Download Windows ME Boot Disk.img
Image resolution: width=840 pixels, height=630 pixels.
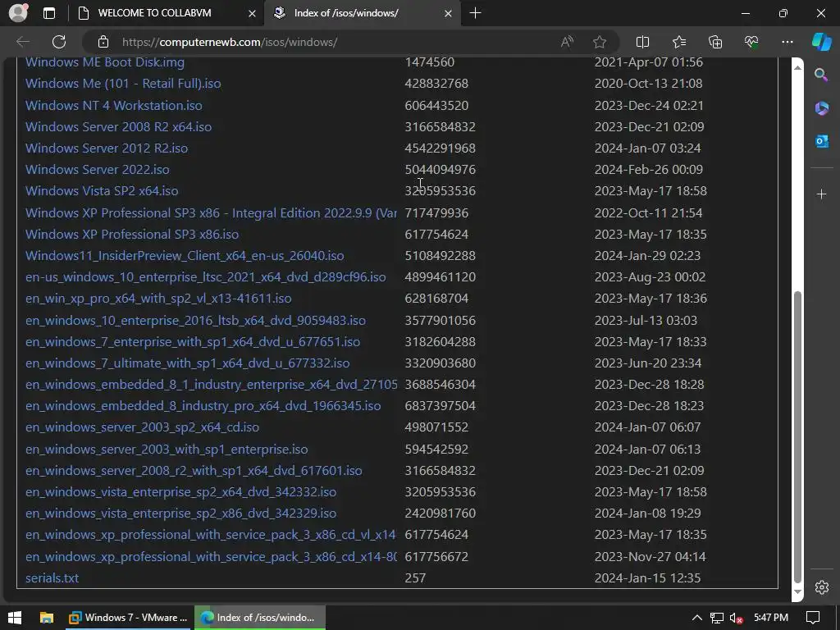[105, 62]
